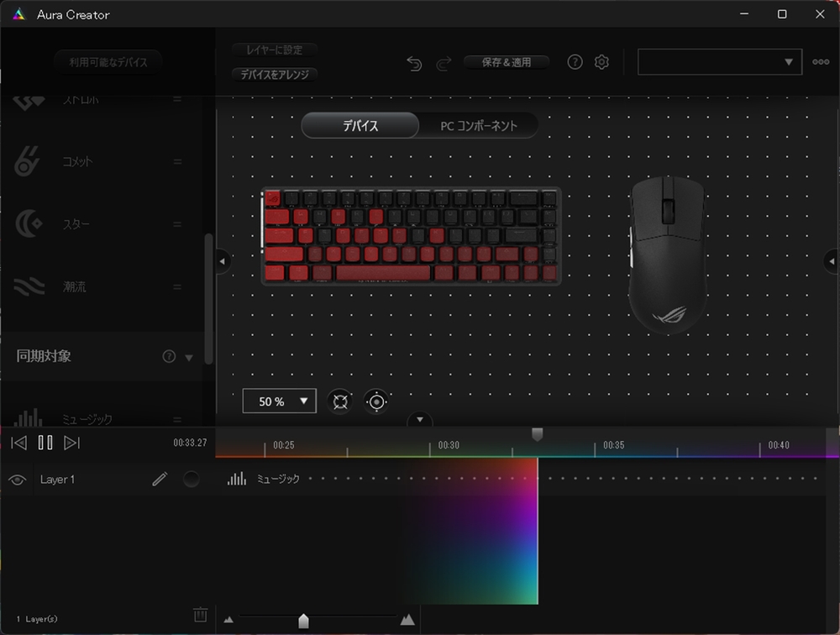Click the skip to start playback button
The height and width of the screenshot is (635, 840).
pos(18,443)
